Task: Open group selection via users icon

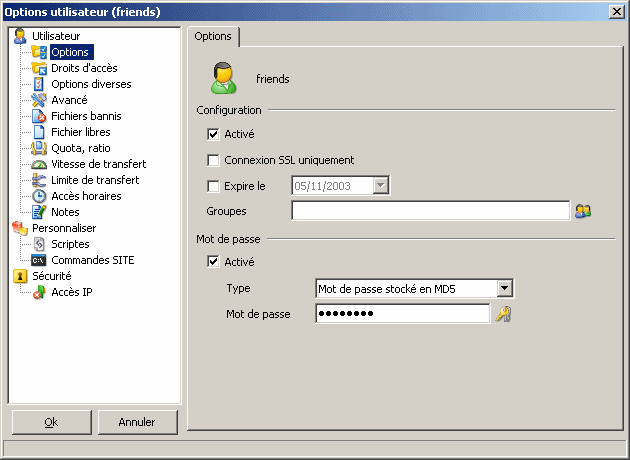Action: [x=583, y=211]
